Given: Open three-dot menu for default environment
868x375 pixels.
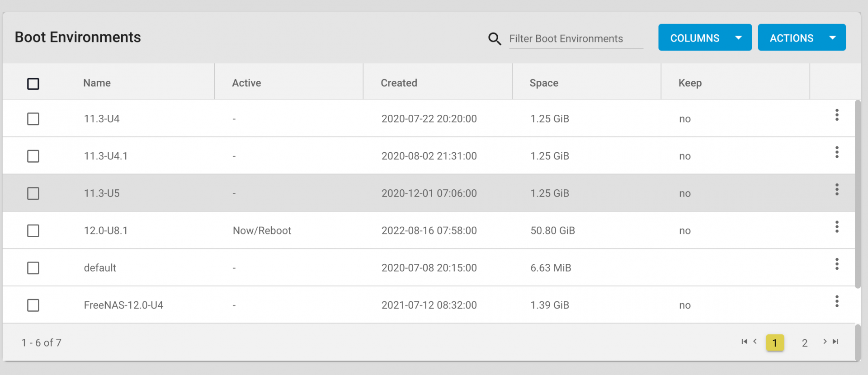Looking at the screenshot, I should pos(837,264).
